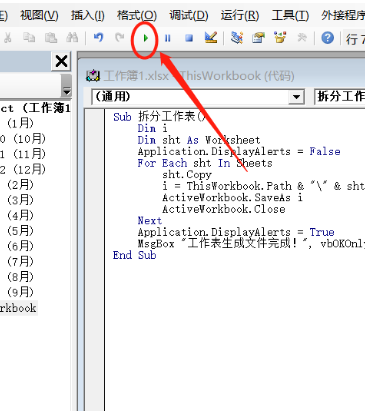Click the Toolbox icon

pos(302,38)
